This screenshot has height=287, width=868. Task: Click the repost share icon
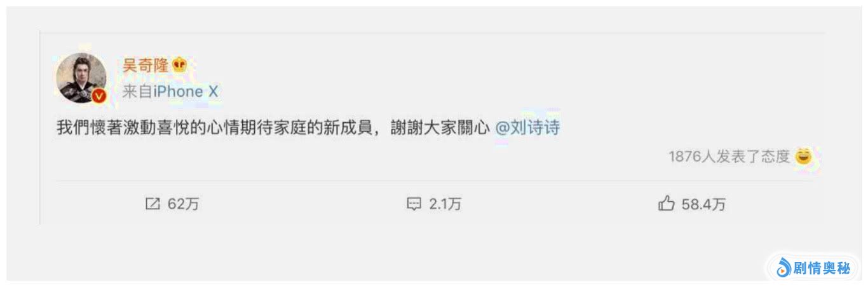(153, 204)
